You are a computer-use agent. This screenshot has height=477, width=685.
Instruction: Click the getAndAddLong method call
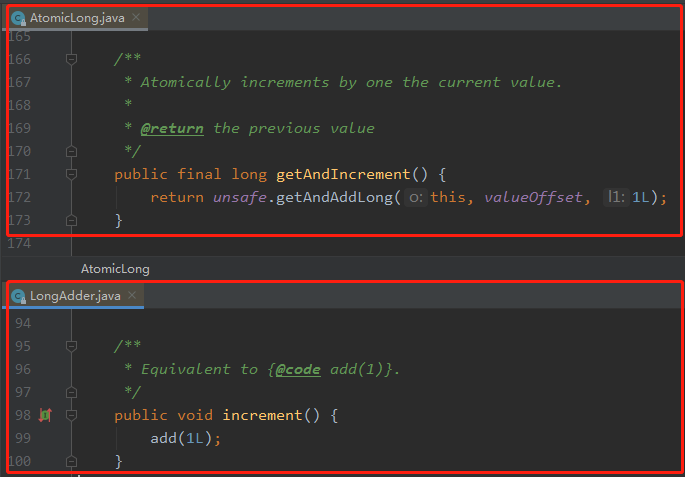tap(334, 197)
